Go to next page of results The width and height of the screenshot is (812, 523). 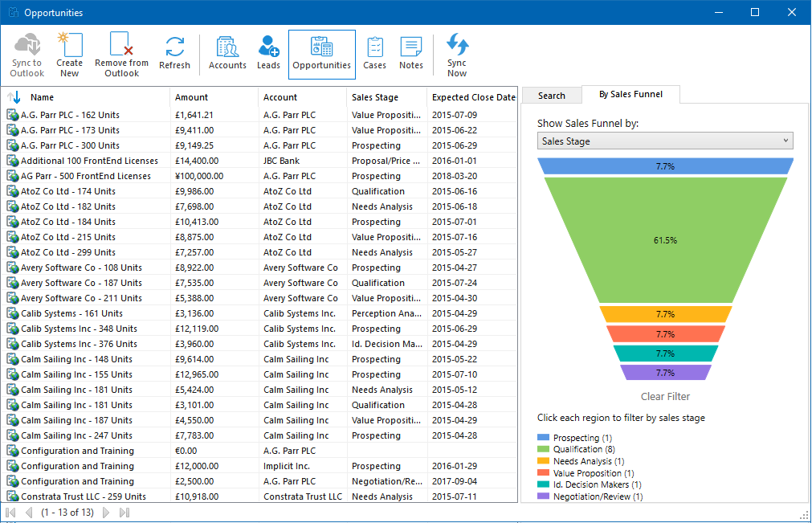click(106, 513)
